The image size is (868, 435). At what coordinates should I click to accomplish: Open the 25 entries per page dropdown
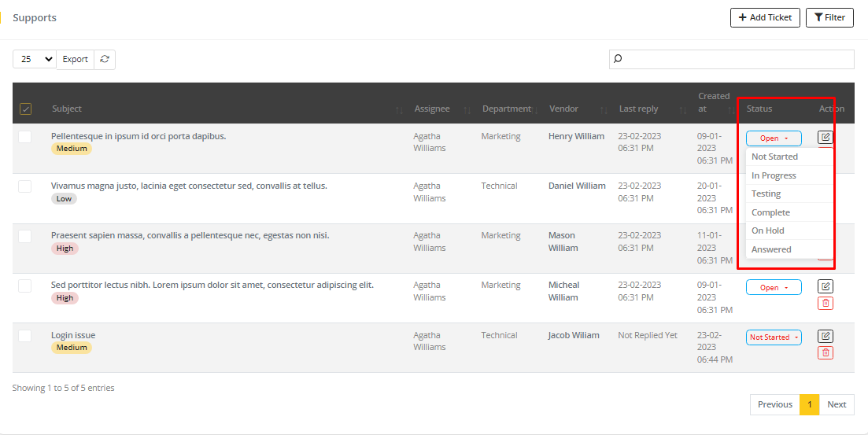coord(35,59)
